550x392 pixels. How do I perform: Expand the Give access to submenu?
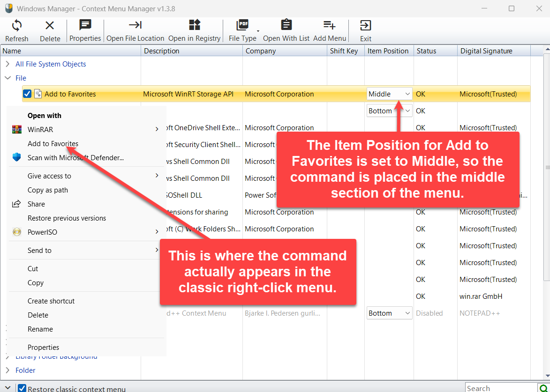coord(157,176)
